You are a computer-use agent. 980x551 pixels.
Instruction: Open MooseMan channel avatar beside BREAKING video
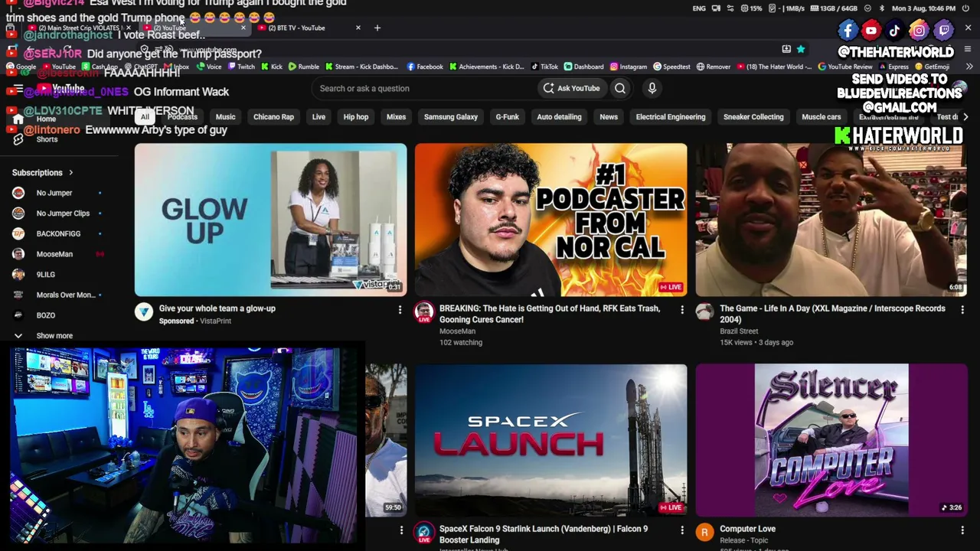[424, 311]
